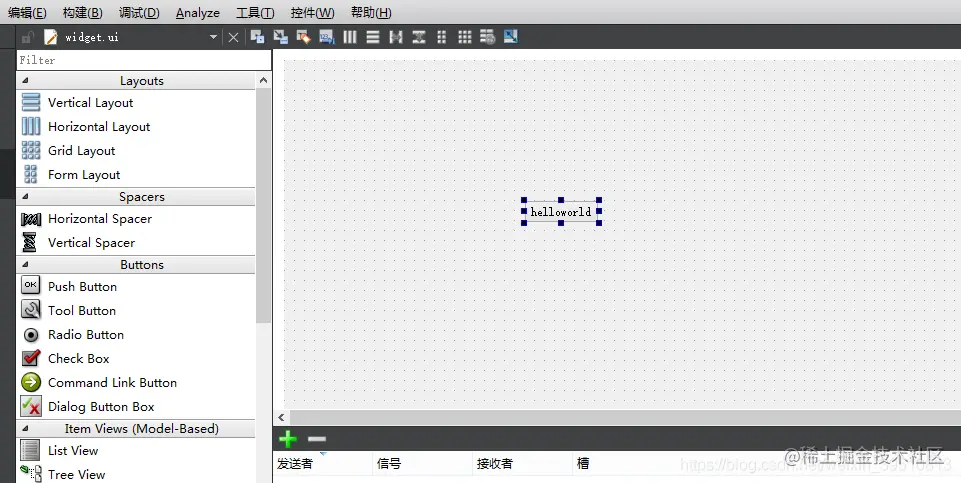Image resolution: width=961 pixels, height=483 pixels.
Task: Click widget box scrollbar up arrow
Action: coord(264,80)
